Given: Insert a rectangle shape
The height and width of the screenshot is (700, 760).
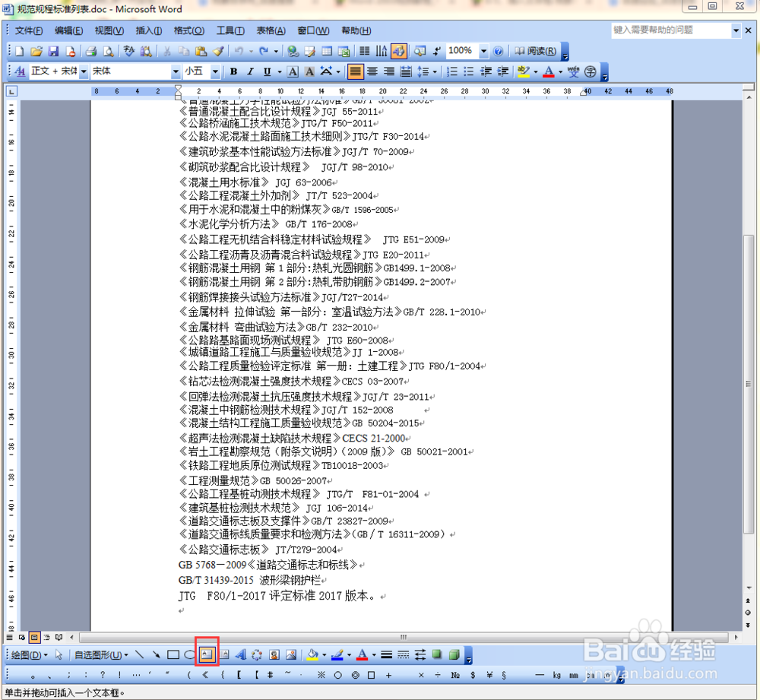Looking at the screenshot, I should (173, 654).
